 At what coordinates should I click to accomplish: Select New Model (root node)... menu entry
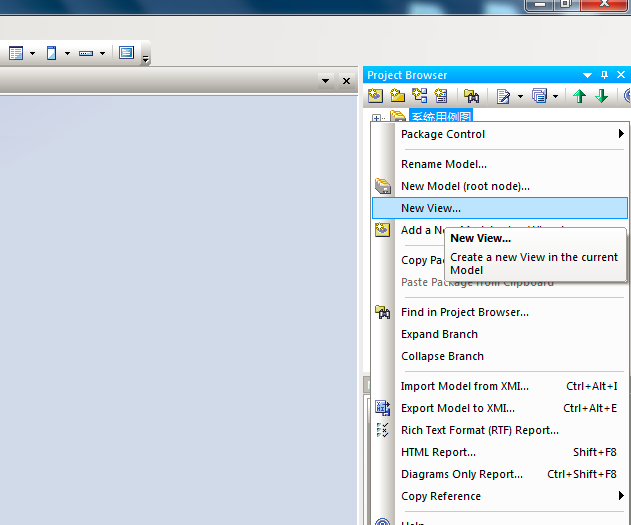(499, 186)
